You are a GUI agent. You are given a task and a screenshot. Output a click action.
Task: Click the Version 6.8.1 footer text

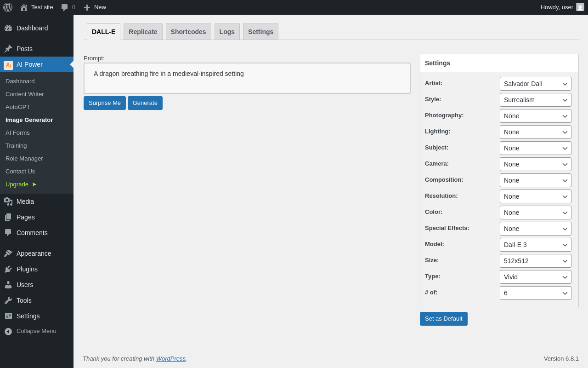click(x=561, y=359)
